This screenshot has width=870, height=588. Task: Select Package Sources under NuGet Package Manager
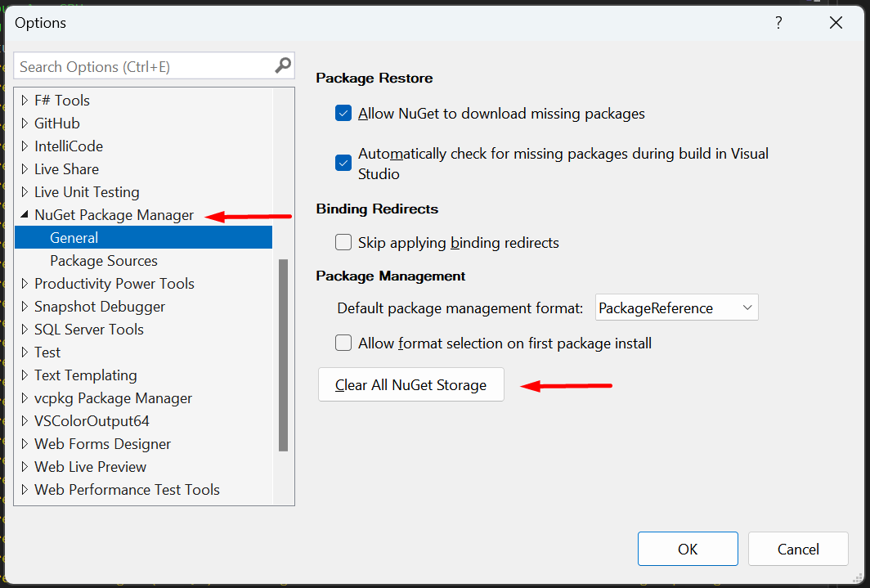coord(103,260)
